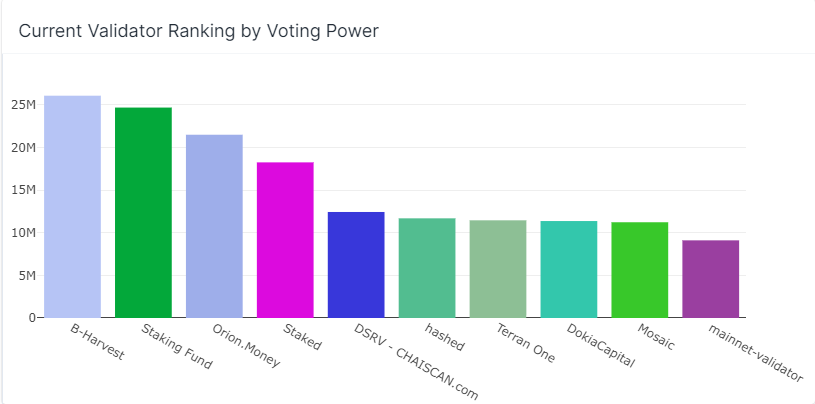
Task: Click the bright green Mosaic bar
Action: coord(640,270)
